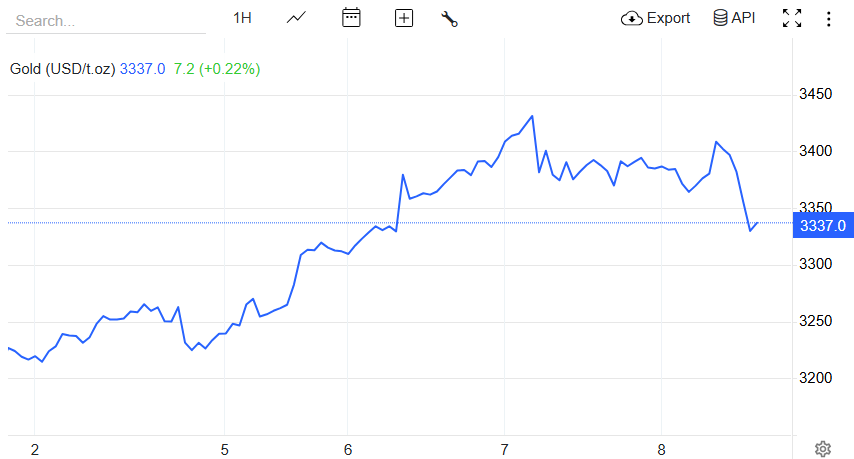854x459 pixels.
Task: Open the calendar date range picker
Action: (x=351, y=18)
